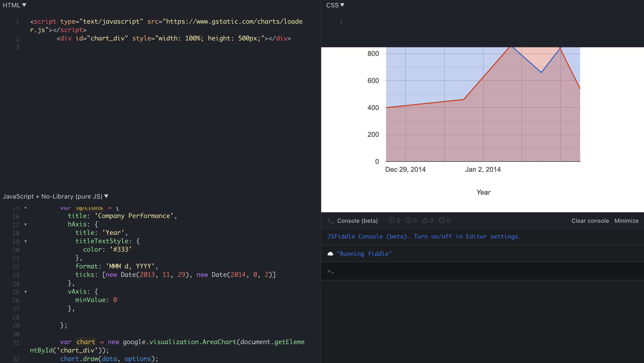Click the console terminal icon beside Console (beta)

(330, 221)
